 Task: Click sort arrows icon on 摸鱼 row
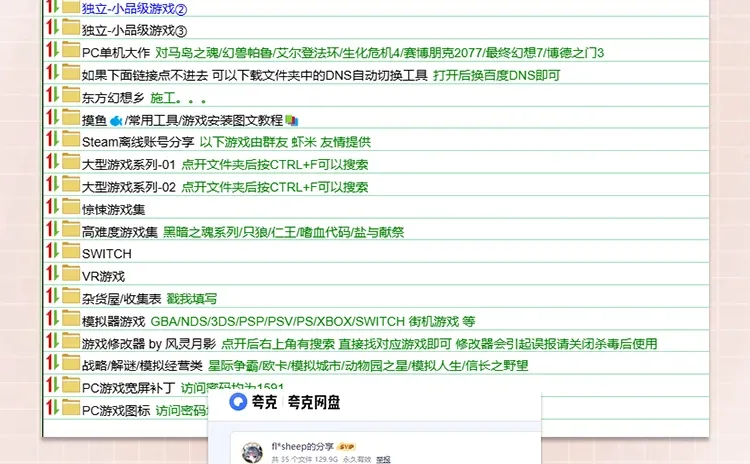click(52, 117)
